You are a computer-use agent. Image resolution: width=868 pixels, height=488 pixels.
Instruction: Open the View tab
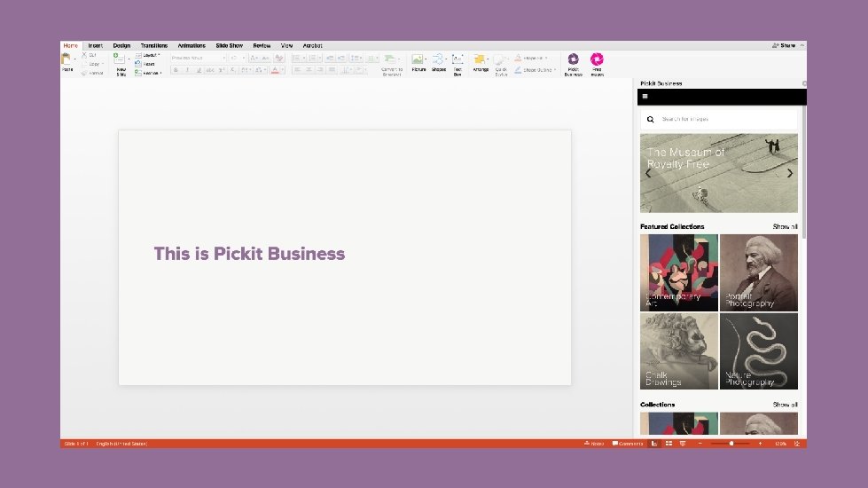click(x=286, y=45)
